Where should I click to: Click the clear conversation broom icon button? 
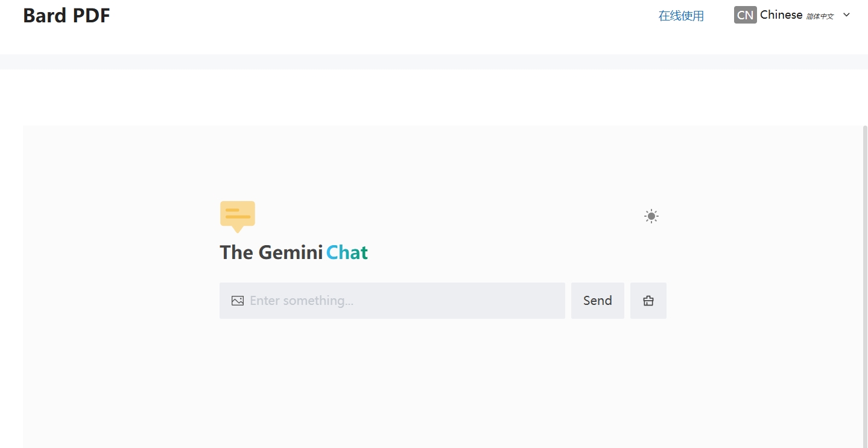tap(648, 301)
